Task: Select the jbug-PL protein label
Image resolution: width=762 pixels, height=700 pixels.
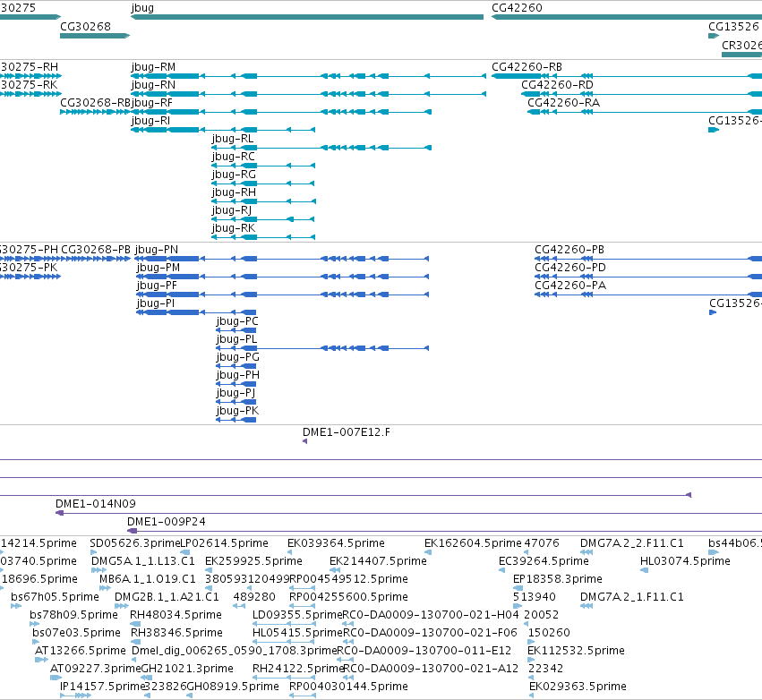Action: tap(236, 339)
